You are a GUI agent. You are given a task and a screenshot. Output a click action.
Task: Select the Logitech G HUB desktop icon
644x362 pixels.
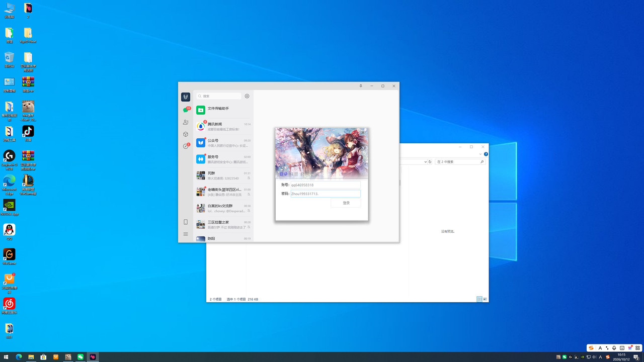[x=9, y=160]
